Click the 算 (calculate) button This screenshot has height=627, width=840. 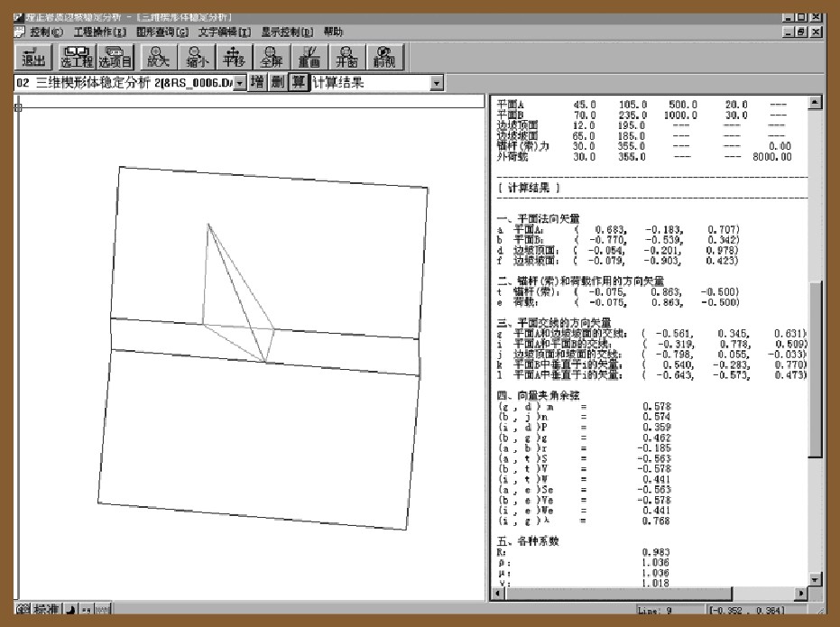point(299,82)
